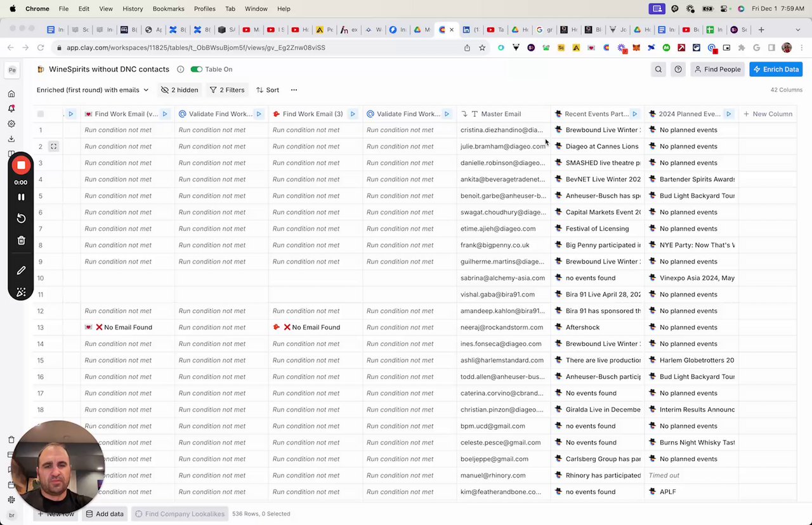Select the Aftershock events cell
Screen dimensions: 812x525
(598, 328)
